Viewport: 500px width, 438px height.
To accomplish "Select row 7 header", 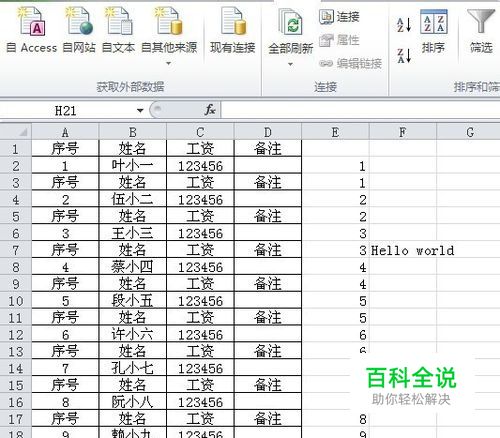I will click(x=16, y=250).
